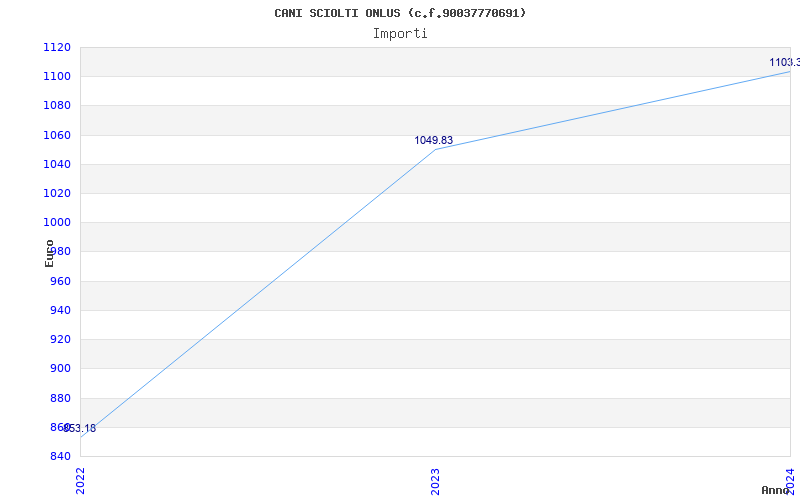Click the 1000 y-axis value
This screenshot has width=800, height=500.
coord(57,222)
